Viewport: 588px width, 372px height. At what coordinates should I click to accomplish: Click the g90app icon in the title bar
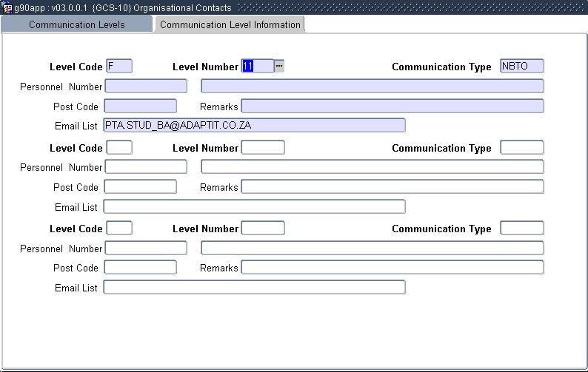click(x=7, y=7)
